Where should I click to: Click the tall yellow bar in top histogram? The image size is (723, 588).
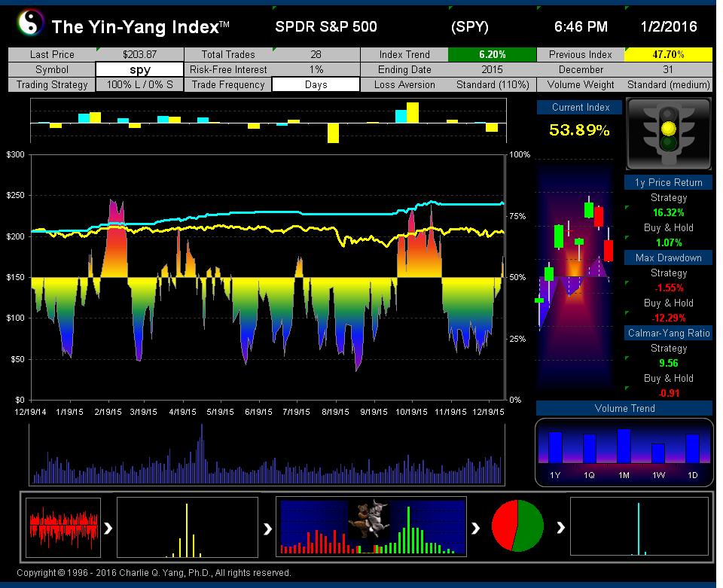tap(412, 112)
